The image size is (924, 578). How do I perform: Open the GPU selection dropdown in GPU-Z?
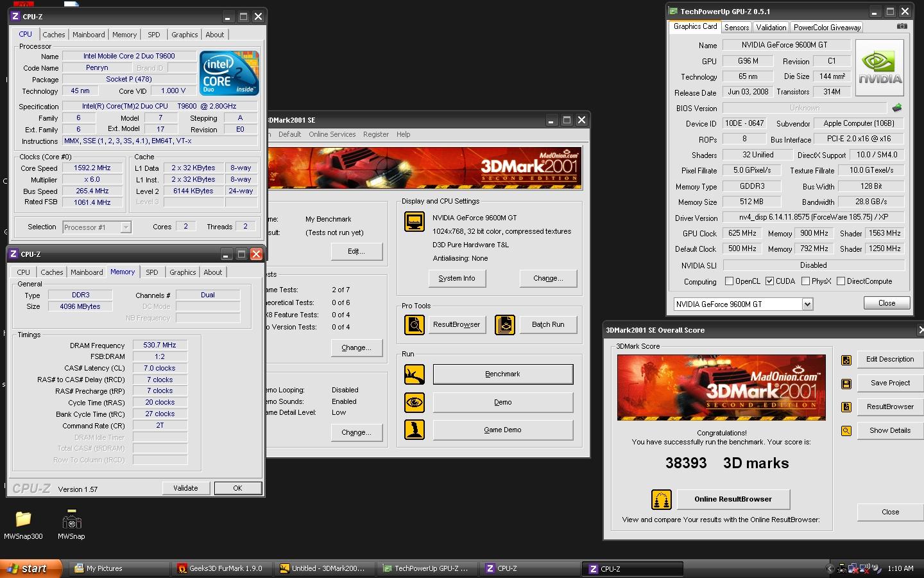click(807, 304)
